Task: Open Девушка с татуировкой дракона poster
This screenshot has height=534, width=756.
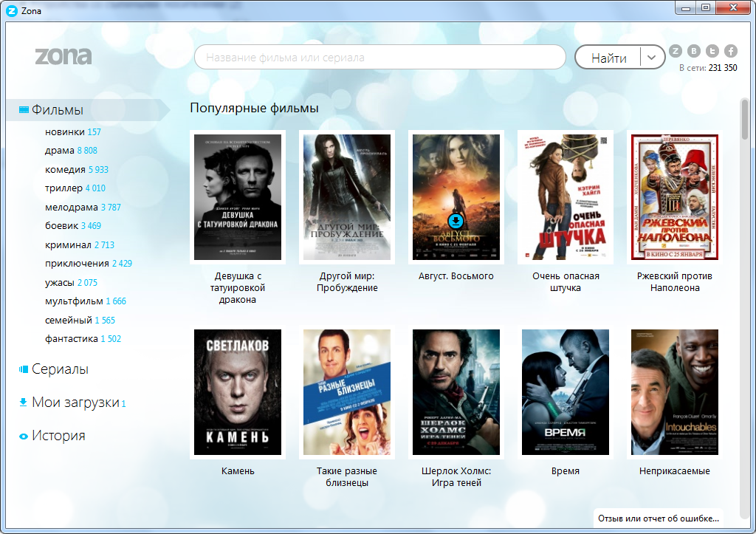Action: [238, 196]
